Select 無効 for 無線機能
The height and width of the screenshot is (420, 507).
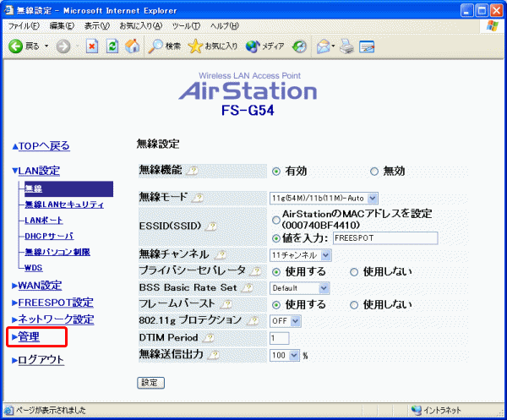[374, 172]
